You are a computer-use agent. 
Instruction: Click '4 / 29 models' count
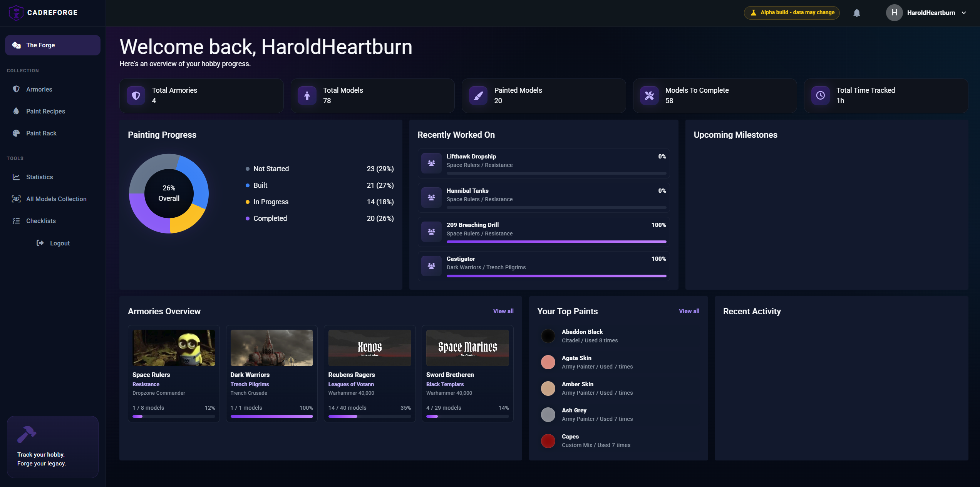tap(444, 408)
